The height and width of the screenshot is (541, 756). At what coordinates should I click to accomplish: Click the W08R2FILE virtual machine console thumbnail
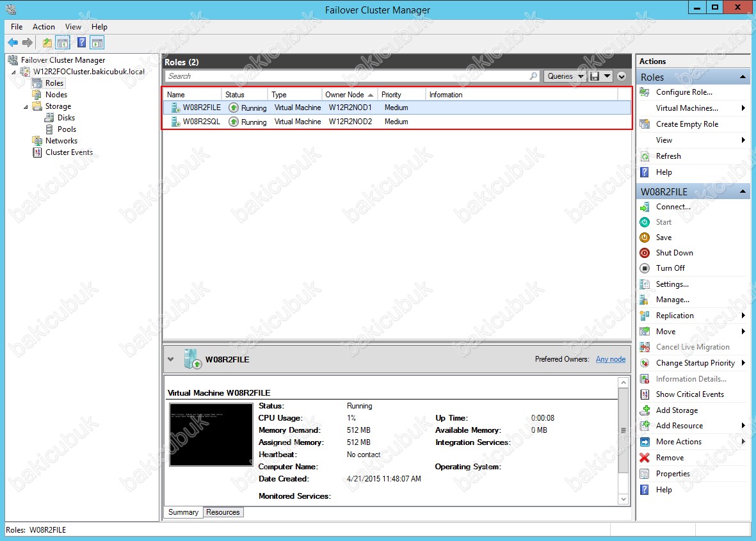point(211,435)
